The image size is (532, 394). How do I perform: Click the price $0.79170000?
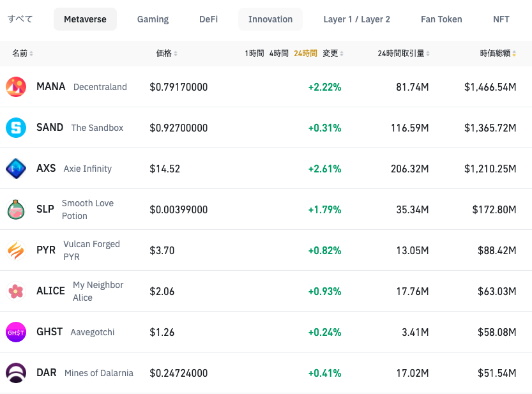[x=178, y=87]
